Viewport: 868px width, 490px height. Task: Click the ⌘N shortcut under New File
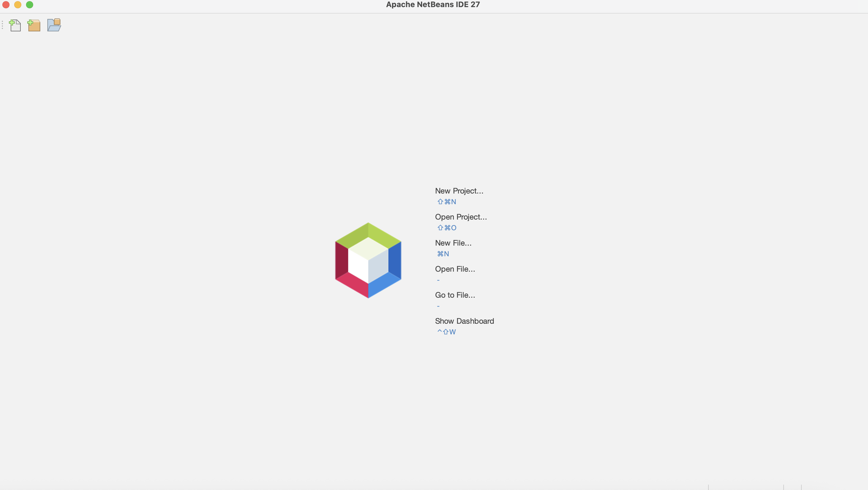443,254
